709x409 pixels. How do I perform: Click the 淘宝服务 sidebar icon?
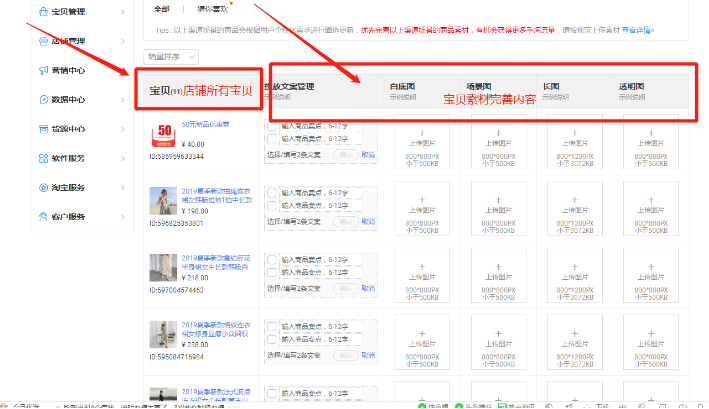click(x=42, y=187)
